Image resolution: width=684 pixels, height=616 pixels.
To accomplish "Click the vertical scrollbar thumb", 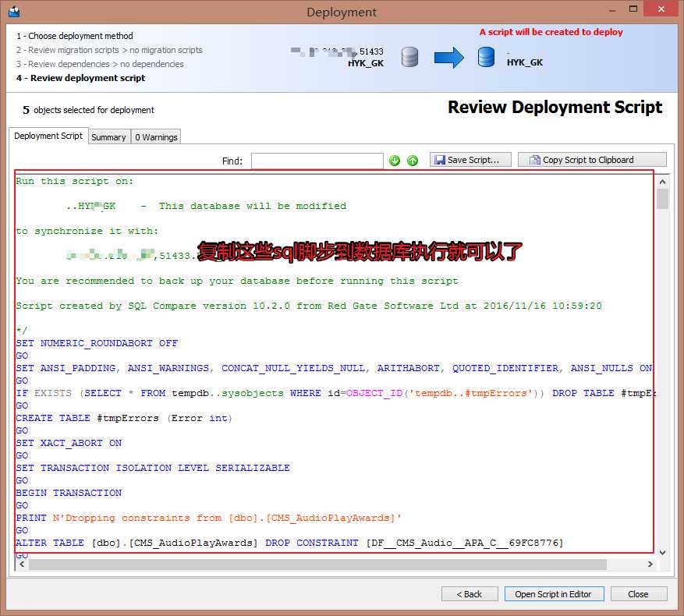I will (663, 199).
